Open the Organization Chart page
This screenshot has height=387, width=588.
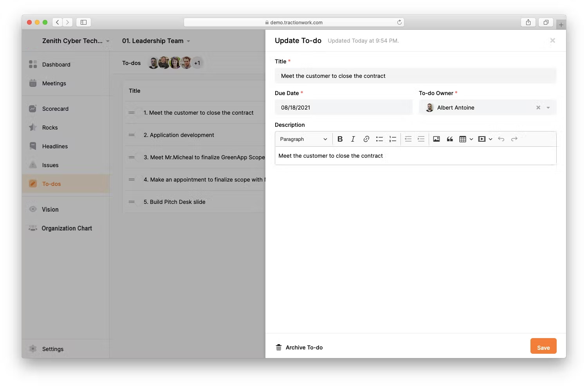[67, 228]
